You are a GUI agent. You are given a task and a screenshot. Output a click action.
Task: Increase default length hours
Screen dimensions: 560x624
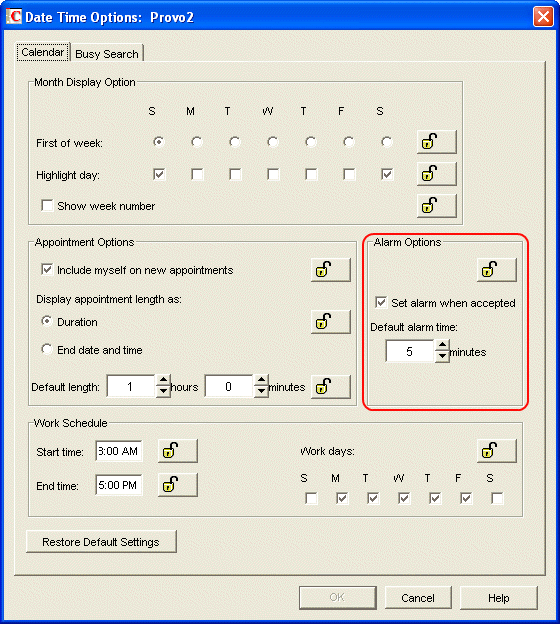point(163,380)
